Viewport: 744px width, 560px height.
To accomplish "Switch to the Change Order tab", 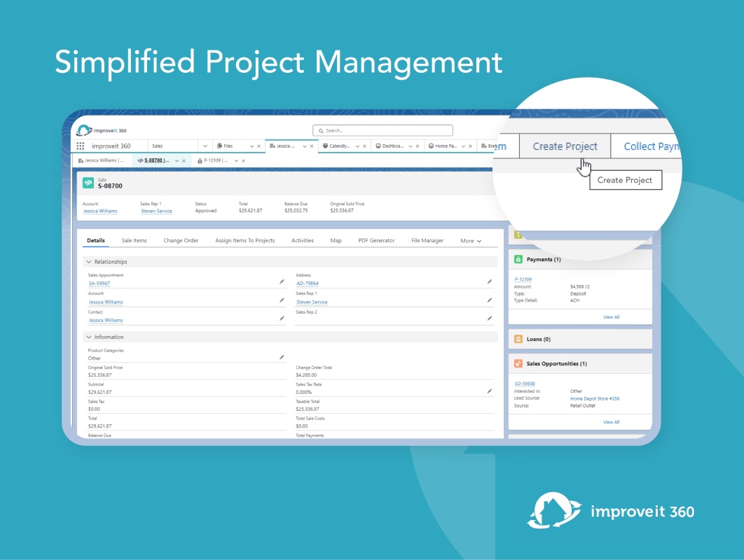I will coord(181,240).
